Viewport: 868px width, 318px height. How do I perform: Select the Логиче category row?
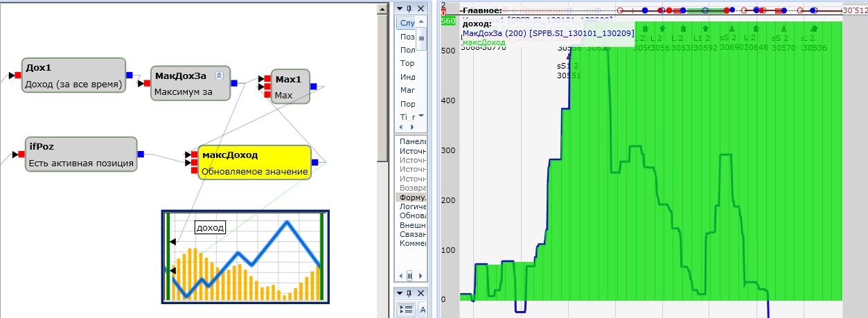coord(412,206)
